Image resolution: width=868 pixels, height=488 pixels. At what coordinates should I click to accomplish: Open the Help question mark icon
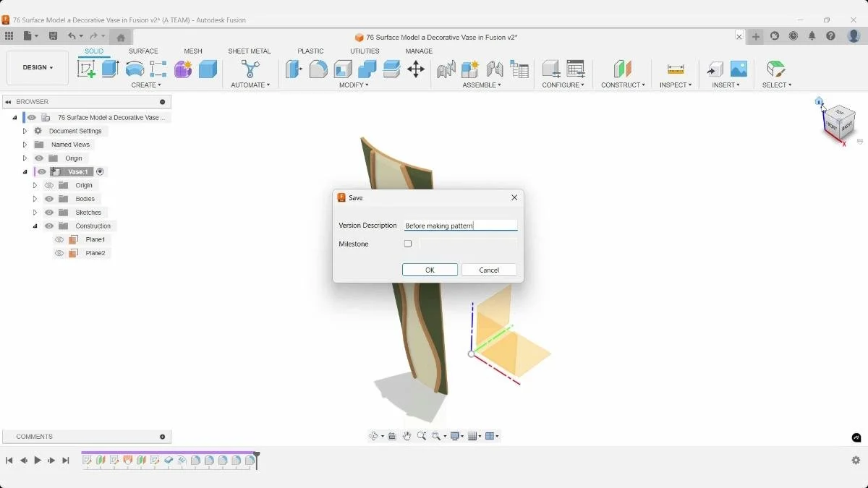click(x=831, y=36)
